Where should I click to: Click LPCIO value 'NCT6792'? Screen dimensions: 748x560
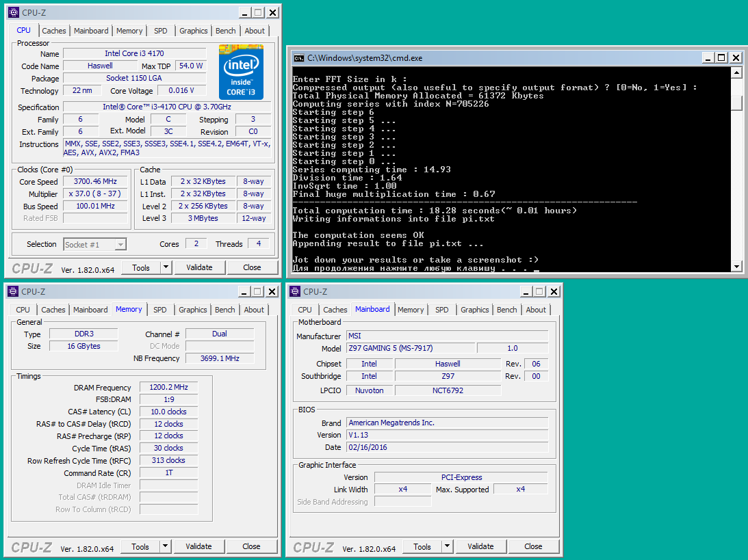pyautogui.click(x=448, y=390)
